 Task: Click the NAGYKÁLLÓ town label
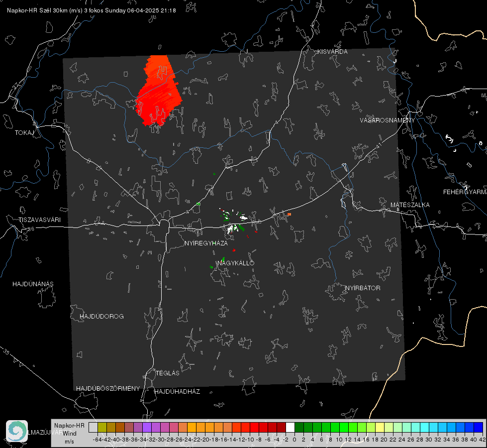(x=236, y=263)
